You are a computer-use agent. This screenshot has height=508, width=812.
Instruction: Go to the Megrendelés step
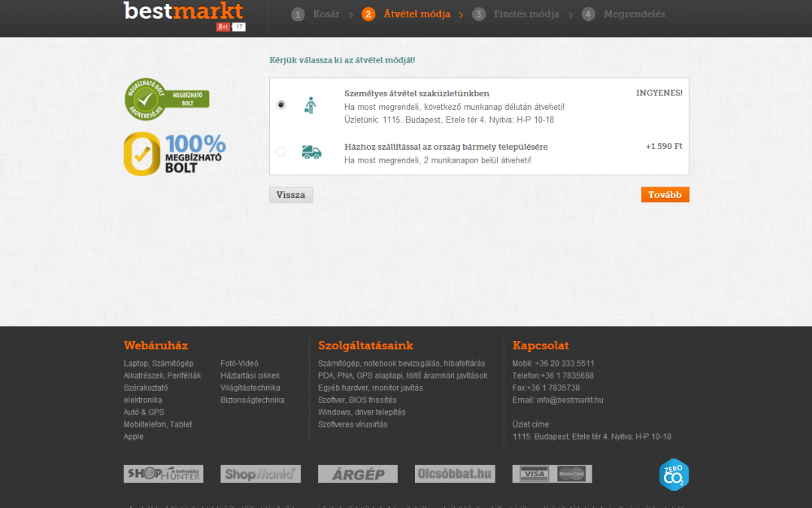(x=635, y=14)
